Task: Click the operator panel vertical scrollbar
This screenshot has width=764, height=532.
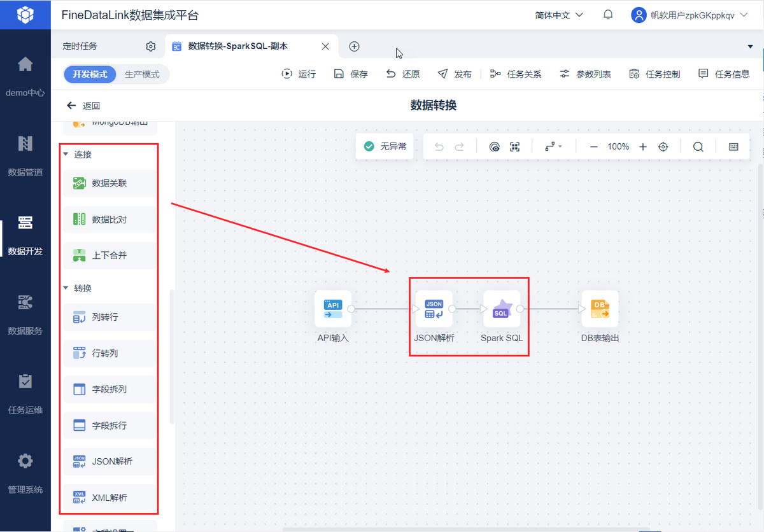Action: [172, 357]
